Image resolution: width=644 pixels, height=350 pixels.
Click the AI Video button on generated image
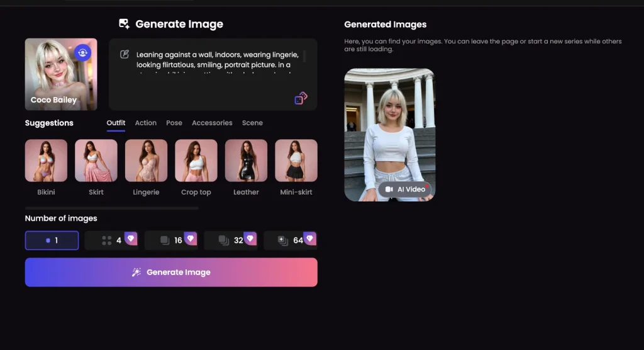405,189
